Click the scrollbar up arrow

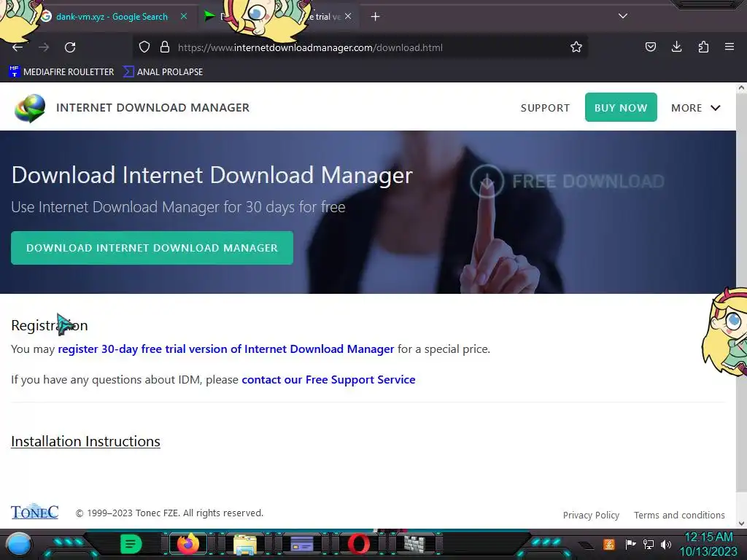[x=741, y=87]
